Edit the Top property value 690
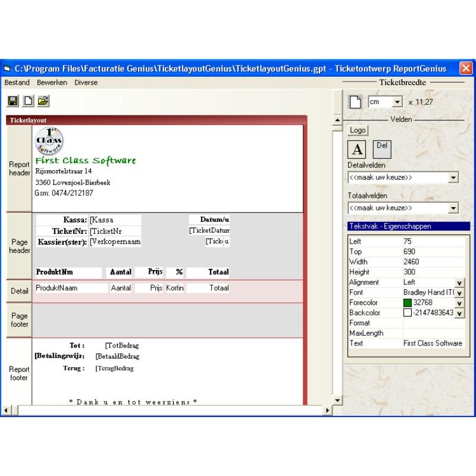This screenshot has height=476, width=476. click(x=434, y=252)
